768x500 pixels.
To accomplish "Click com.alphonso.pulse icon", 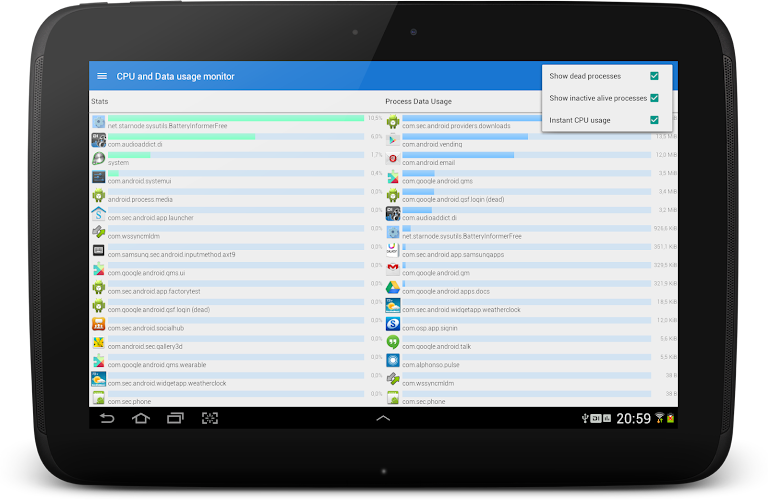I will click(393, 360).
